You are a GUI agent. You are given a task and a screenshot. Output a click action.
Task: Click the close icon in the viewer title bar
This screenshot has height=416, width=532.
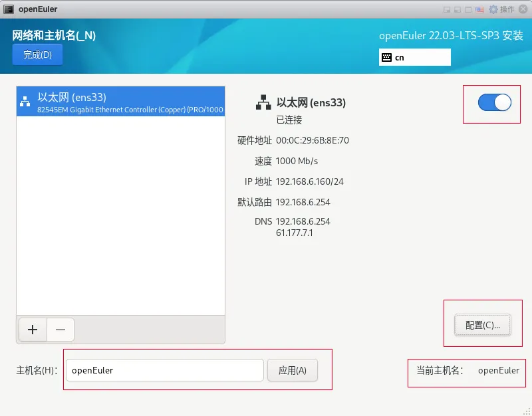click(x=523, y=9)
